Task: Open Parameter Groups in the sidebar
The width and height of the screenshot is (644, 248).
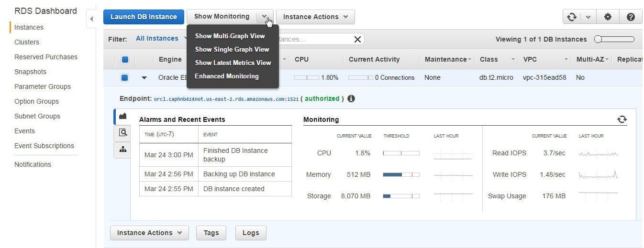Action: pyautogui.click(x=43, y=86)
